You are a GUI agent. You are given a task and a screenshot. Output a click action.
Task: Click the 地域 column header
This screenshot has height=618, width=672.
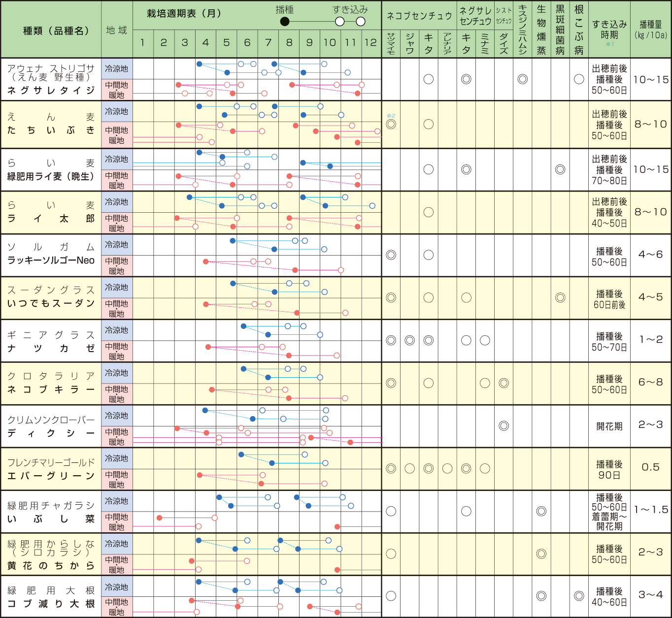point(117,30)
